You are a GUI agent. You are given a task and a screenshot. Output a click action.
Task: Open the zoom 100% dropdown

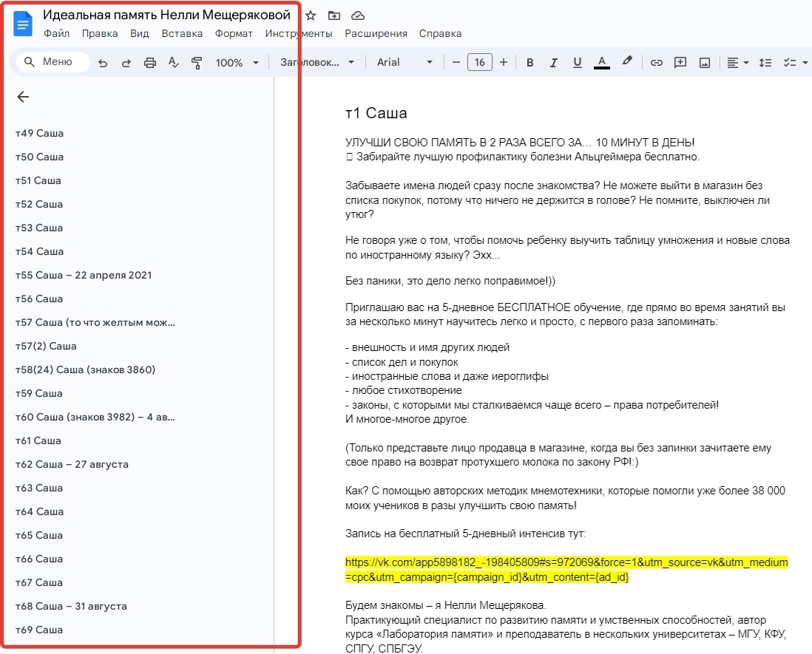237,63
